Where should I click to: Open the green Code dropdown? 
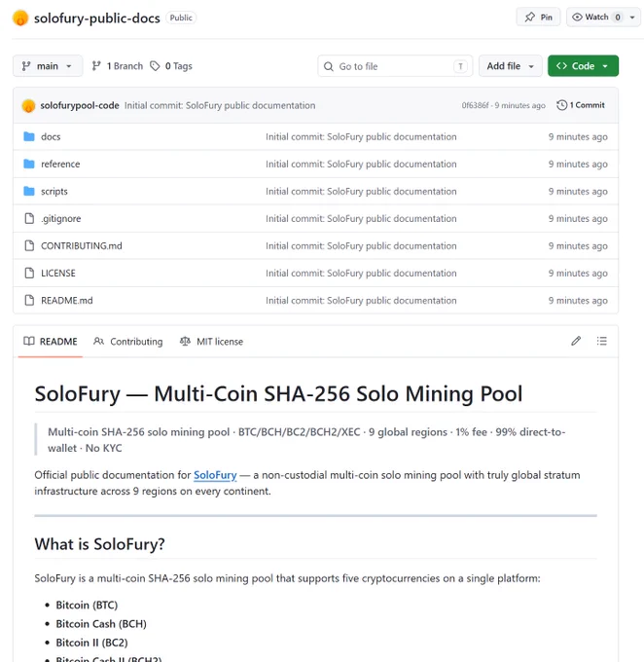(583, 66)
